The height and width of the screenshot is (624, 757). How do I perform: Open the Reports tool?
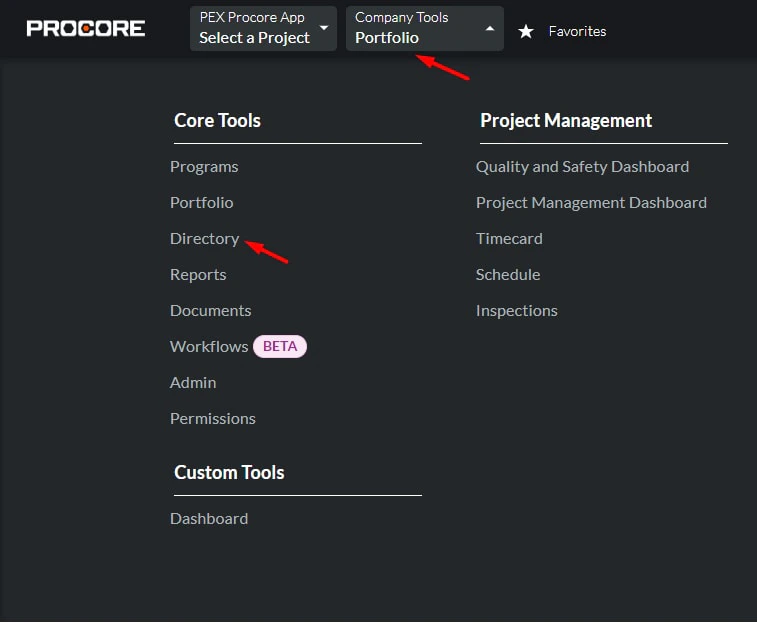click(x=198, y=275)
